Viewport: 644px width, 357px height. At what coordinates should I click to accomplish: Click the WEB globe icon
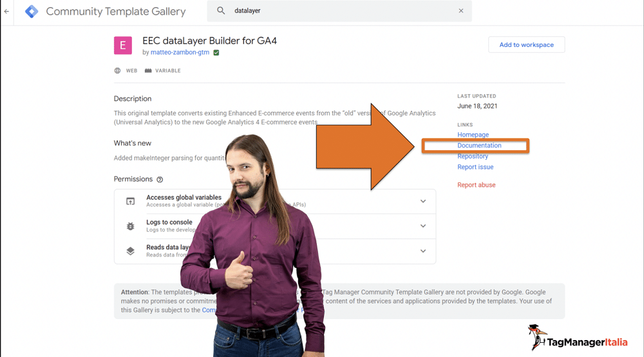click(x=117, y=71)
